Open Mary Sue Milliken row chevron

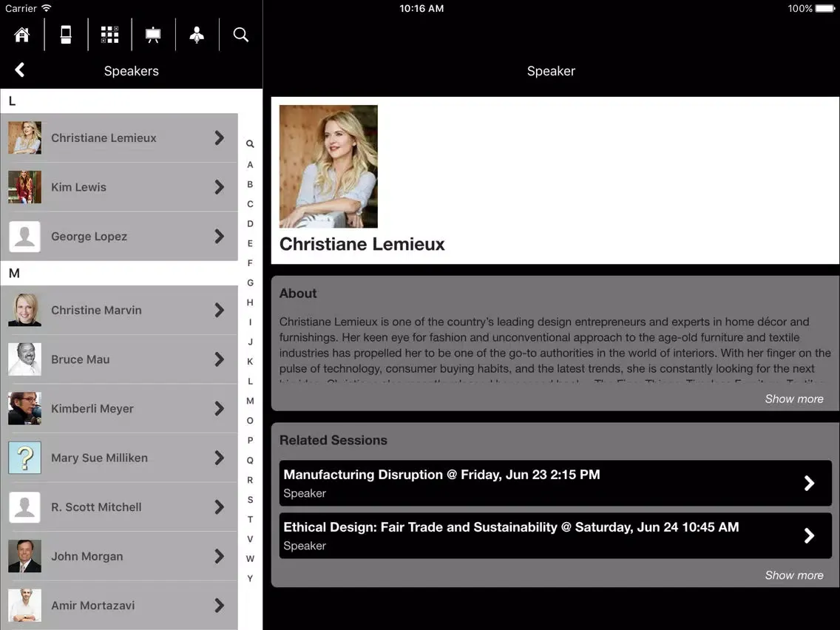(219, 458)
